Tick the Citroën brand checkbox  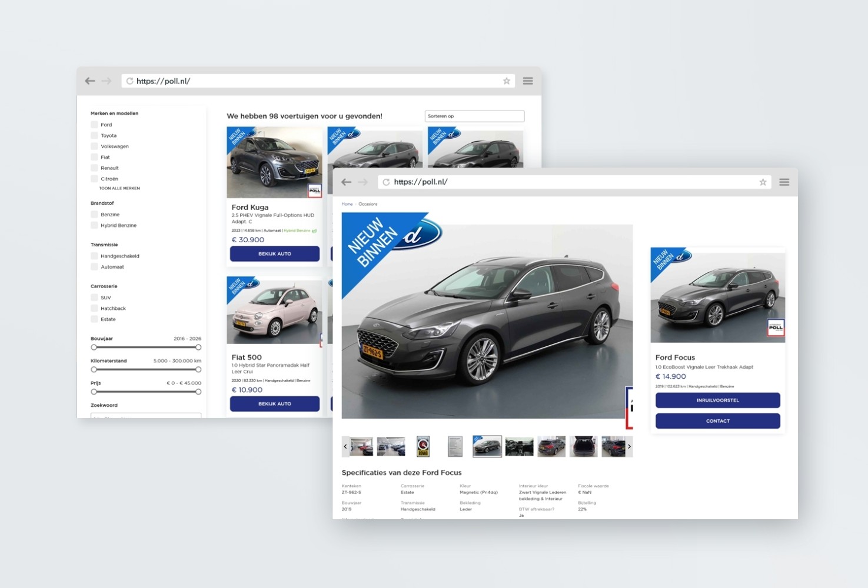pos(94,179)
